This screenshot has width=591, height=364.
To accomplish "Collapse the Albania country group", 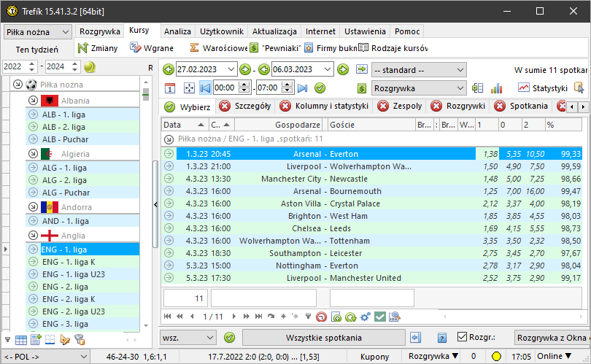I will (x=33, y=100).
